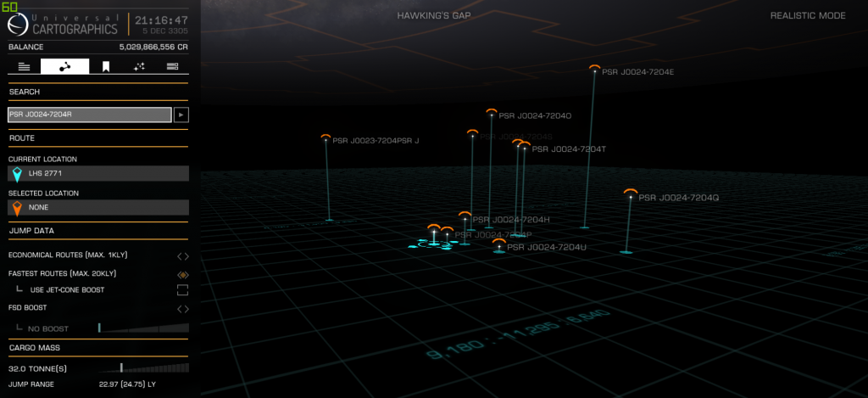Click the PSR J0024-7204O label

[535, 116]
